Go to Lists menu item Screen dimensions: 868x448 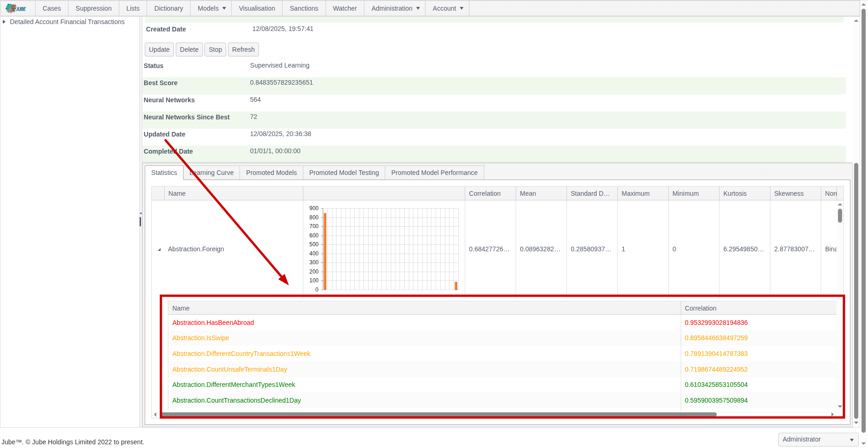click(133, 8)
